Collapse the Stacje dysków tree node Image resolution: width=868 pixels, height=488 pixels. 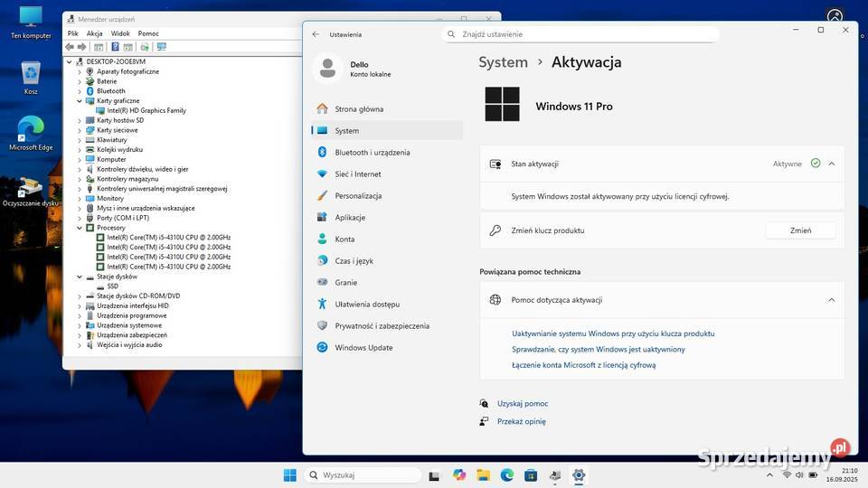(x=80, y=277)
